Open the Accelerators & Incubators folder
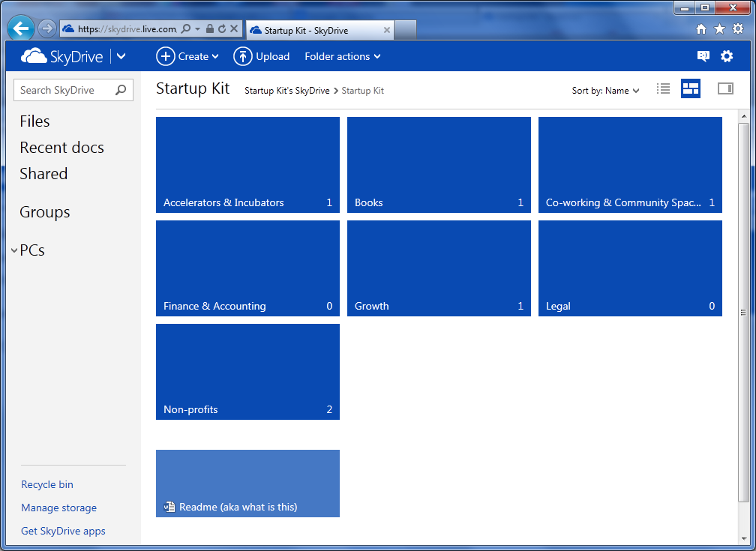Image resolution: width=756 pixels, height=551 pixels. coord(247,165)
